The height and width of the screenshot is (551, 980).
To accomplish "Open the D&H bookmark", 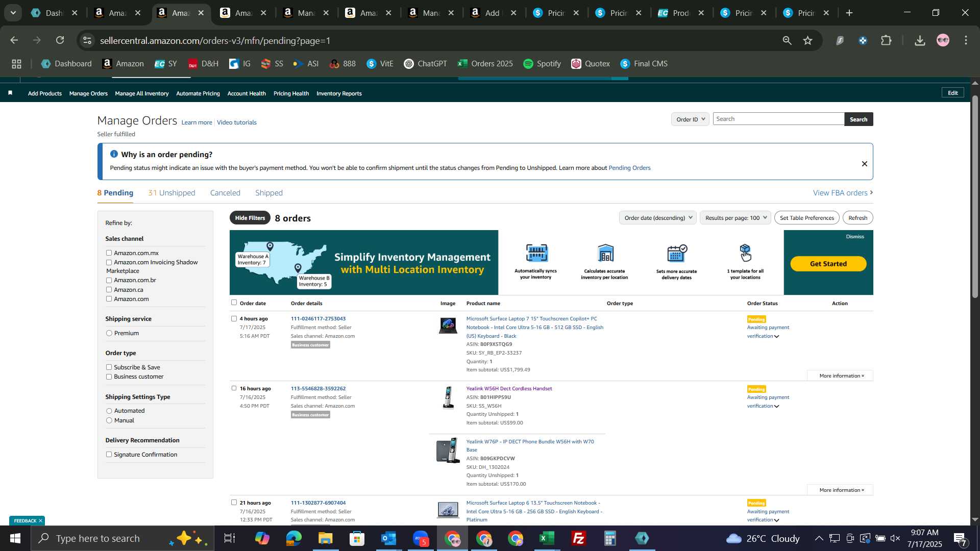I will coord(203,64).
